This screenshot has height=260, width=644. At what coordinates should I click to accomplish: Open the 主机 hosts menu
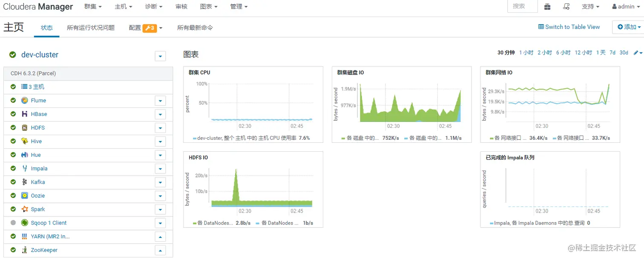(124, 6)
